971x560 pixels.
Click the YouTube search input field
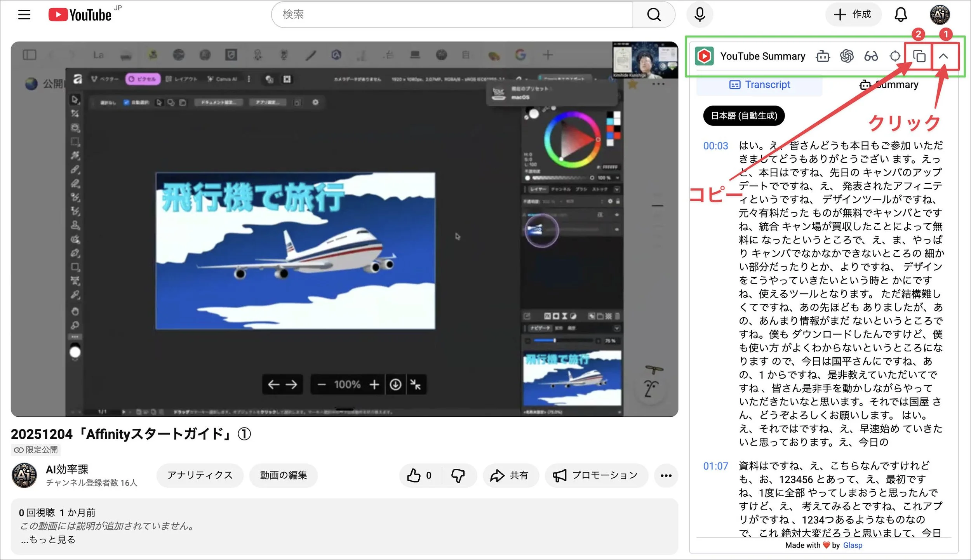pos(451,15)
